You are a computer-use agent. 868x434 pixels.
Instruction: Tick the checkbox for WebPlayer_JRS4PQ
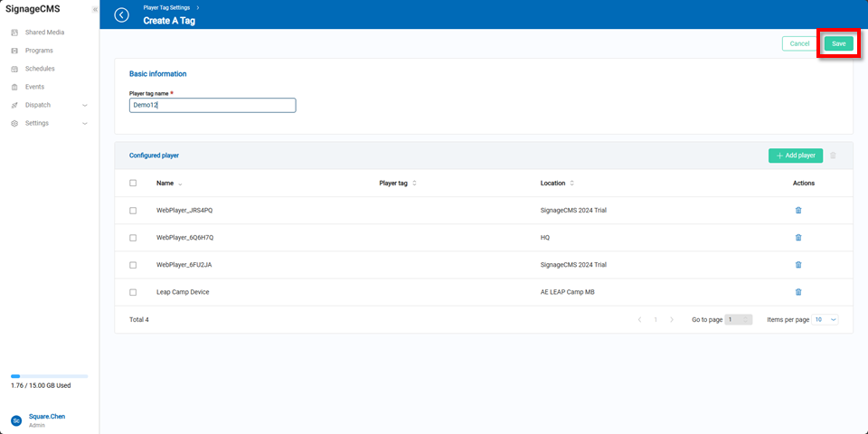click(133, 210)
